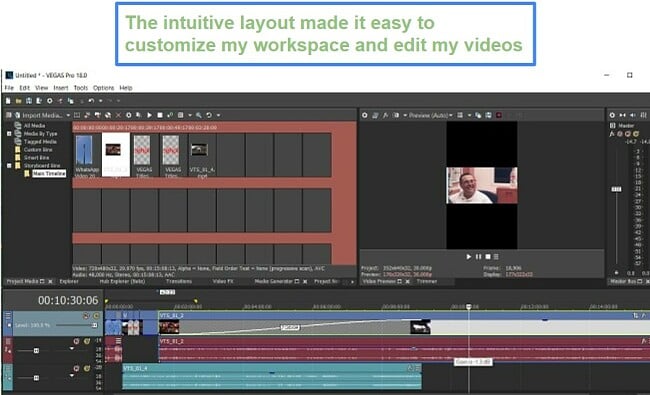Open the overlays grid dropdown in preview toolbar

[x=469, y=115]
